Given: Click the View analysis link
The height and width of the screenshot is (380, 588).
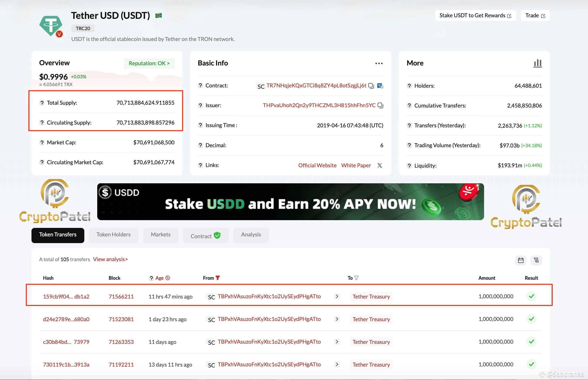Looking at the screenshot, I should tap(110, 259).
